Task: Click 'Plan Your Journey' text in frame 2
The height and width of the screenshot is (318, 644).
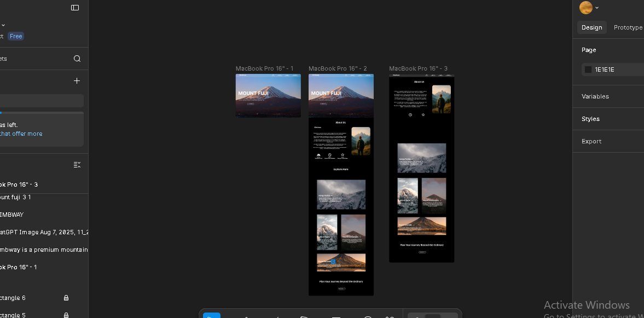Action: tap(341, 281)
